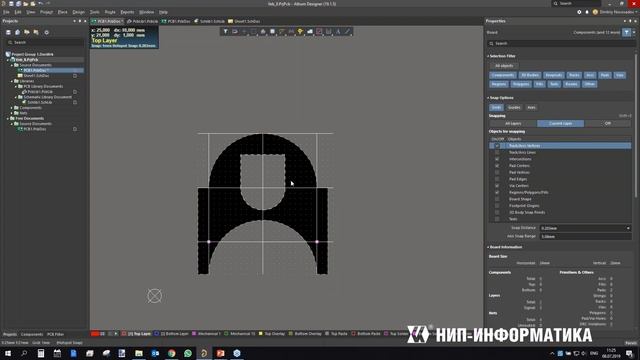Expand the Nets node in Projects tree
This screenshot has height=360, width=640.
coord(12,113)
